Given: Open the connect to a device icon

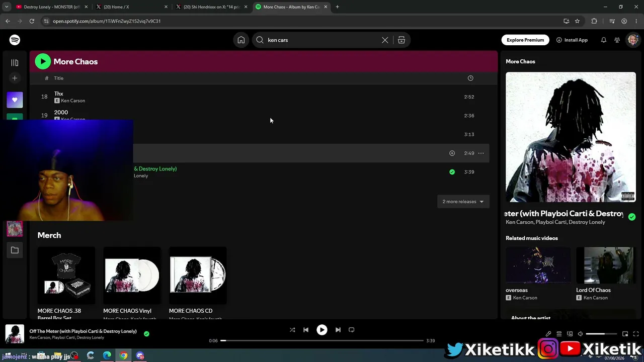Looking at the screenshot, I should tap(570, 334).
